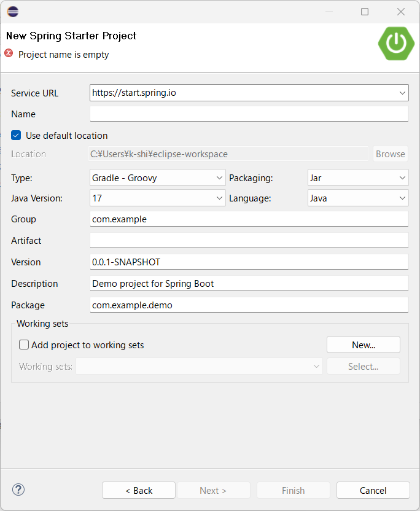Click the error icon beside the message
The image size is (420, 511).
[x=7, y=54]
